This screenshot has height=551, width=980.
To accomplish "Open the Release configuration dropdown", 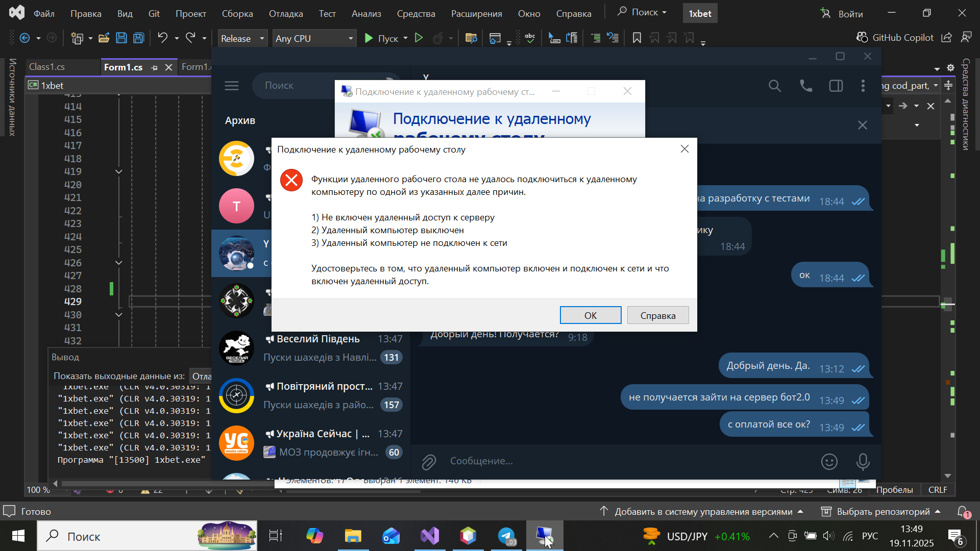I will click(242, 38).
